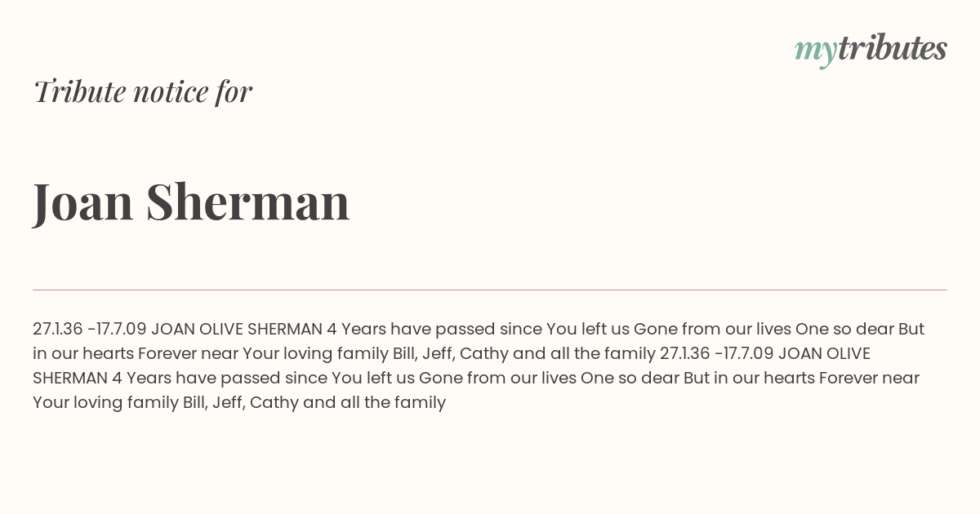Select the 'Tribute notice for' subtitle
The height and width of the screenshot is (514, 980).
click(142, 91)
